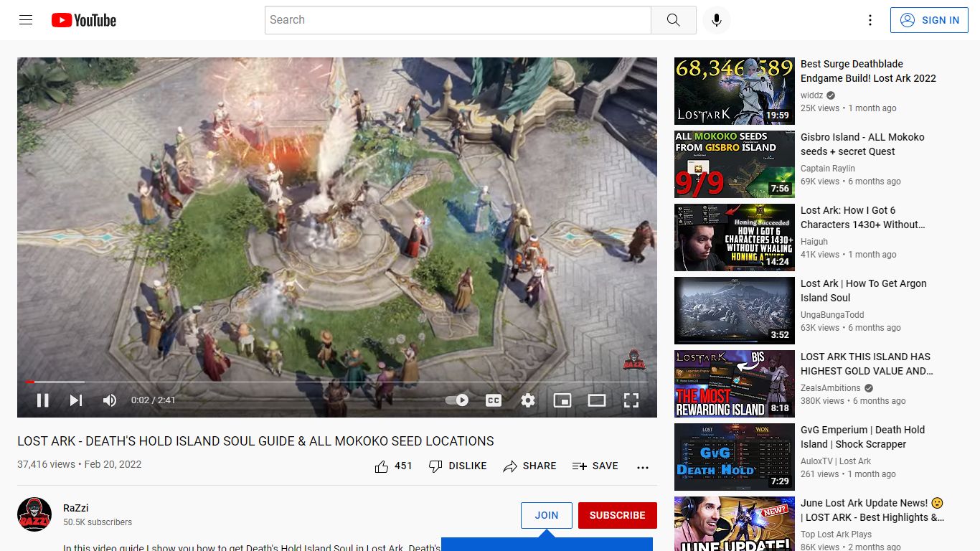Go to the YouTube home logo

pyautogui.click(x=84, y=20)
